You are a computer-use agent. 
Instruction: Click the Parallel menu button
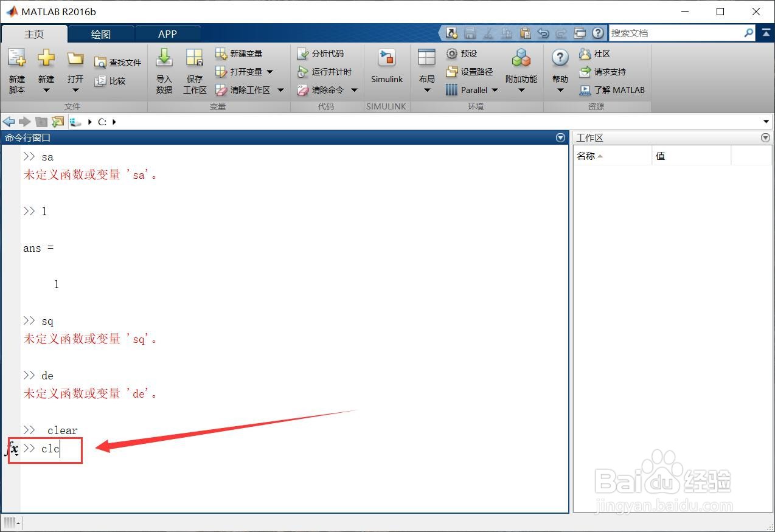[467, 90]
